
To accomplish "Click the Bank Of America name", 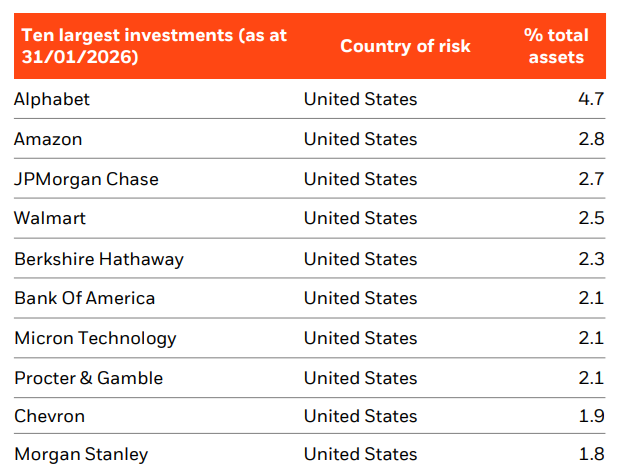I will [x=85, y=298].
